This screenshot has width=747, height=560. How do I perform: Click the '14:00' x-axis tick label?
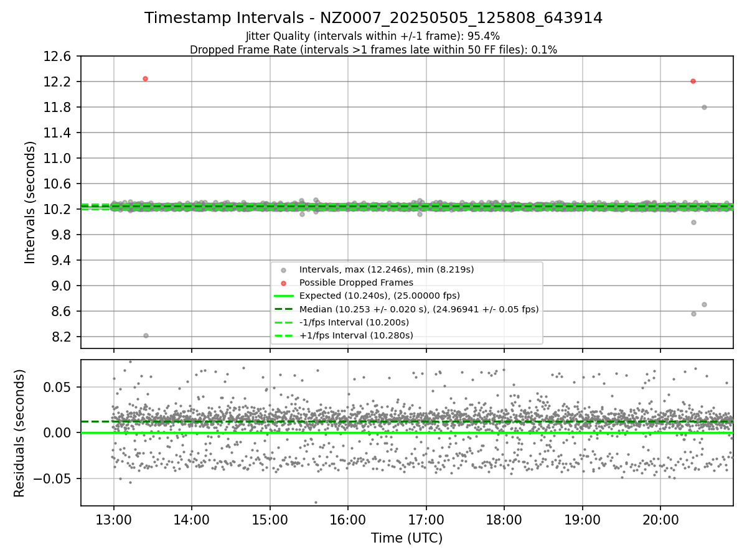[192, 519]
